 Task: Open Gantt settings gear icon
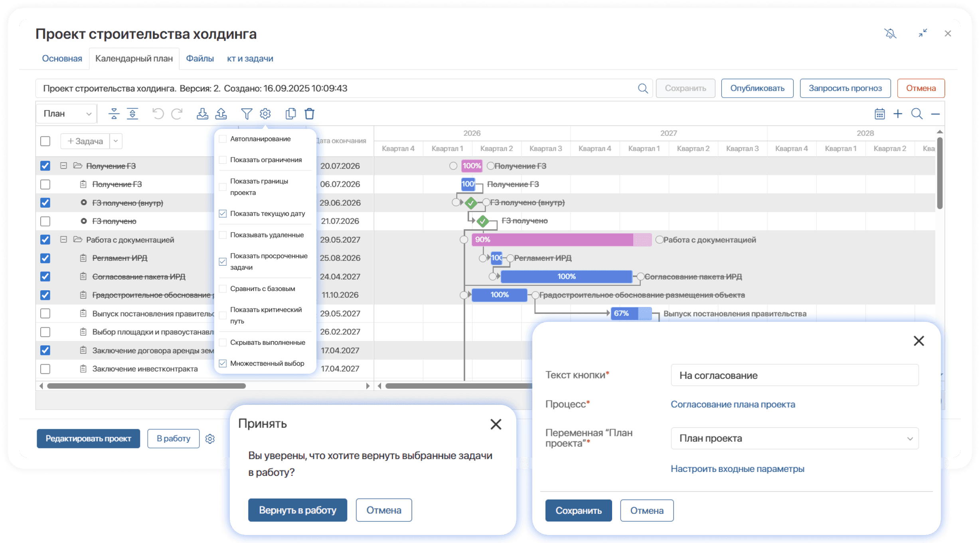[x=265, y=114]
